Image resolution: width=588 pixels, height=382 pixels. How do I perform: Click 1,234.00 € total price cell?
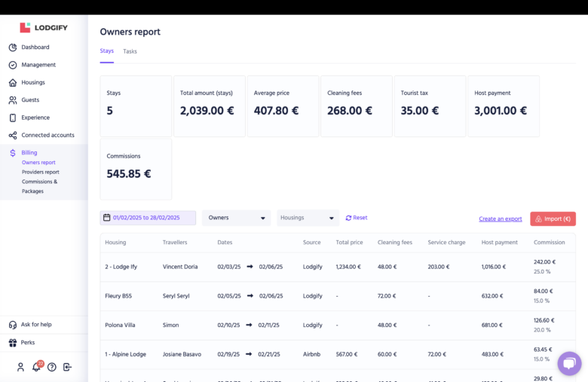point(348,267)
